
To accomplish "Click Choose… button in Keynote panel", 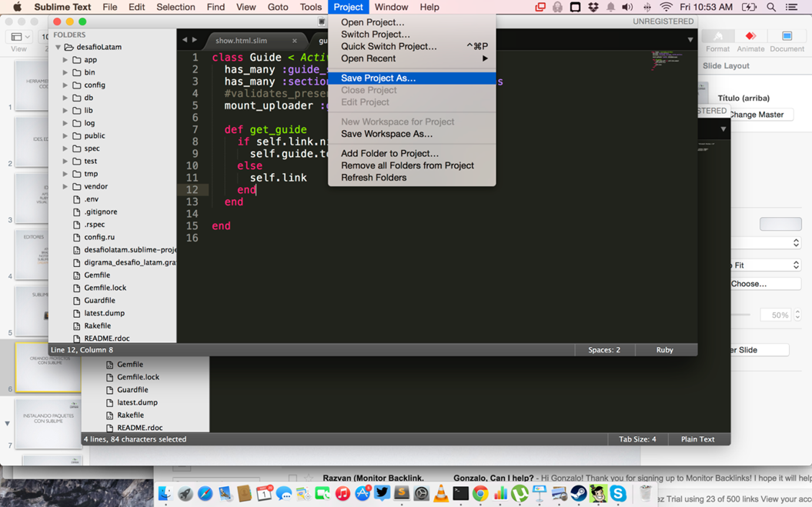I will click(765, 284).
